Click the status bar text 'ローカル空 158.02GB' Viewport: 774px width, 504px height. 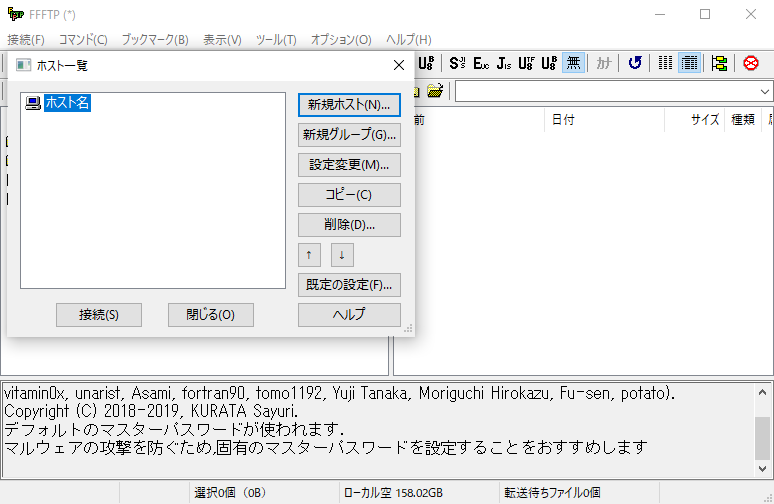[393, 493]
